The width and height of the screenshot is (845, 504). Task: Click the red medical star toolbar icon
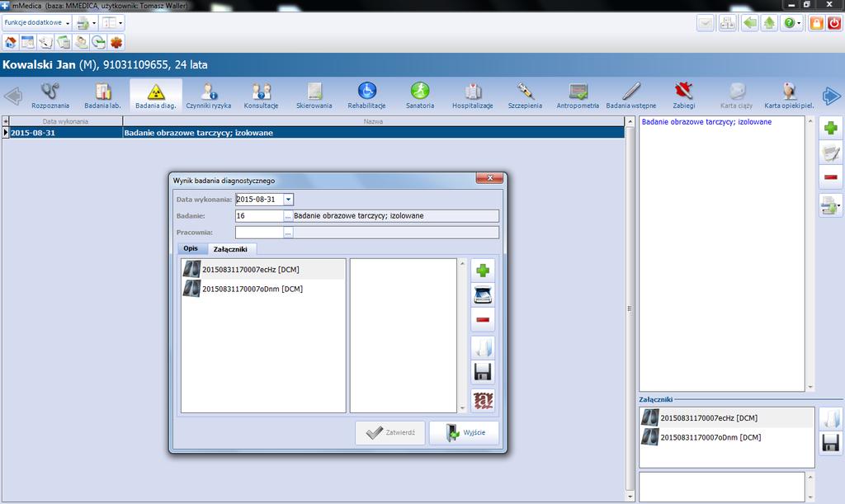[116, 42]
